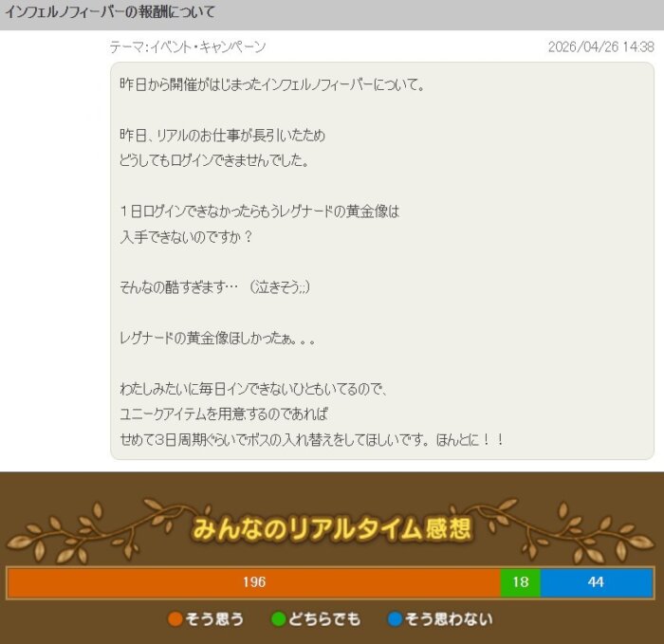
Task: Click the post's first line about インフェルノフィーバー
Action: click(273, 84)
